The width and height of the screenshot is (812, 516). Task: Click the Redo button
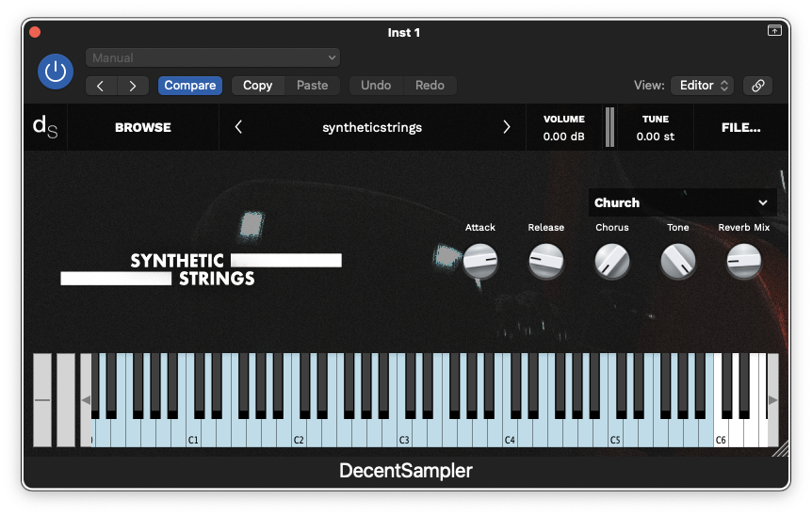pyautogui.click(x=430, y=86)
